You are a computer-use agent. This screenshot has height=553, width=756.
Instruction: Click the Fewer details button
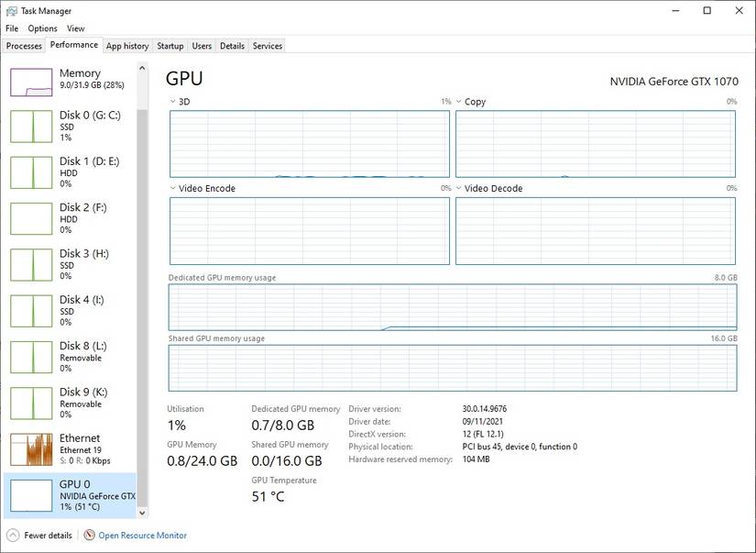pos(48,536)
